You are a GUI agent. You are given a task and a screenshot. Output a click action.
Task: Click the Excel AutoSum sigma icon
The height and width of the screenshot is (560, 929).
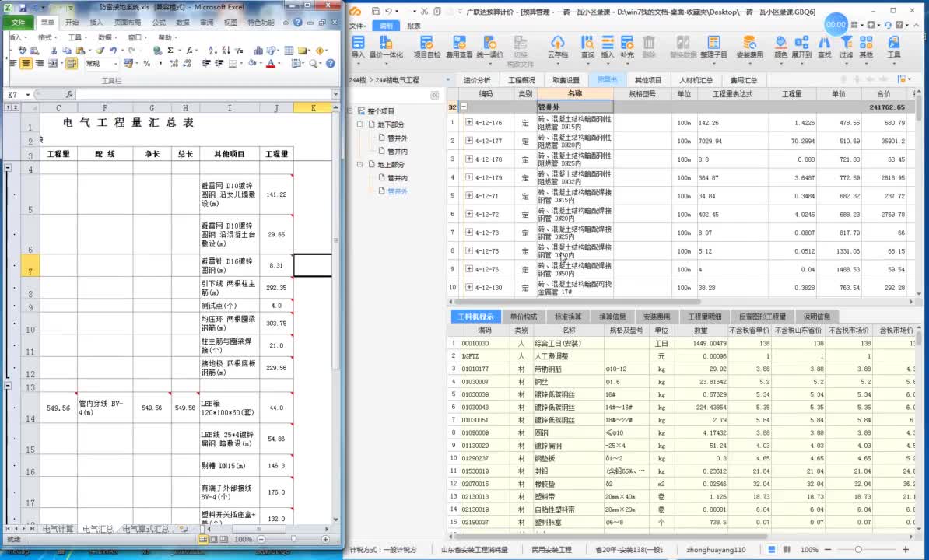coord(170,51)
